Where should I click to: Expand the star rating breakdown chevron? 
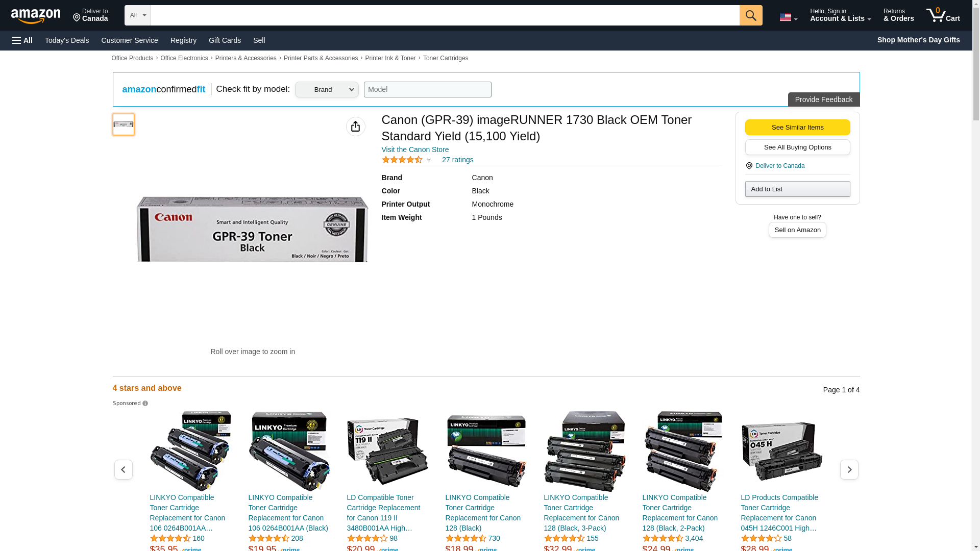pyautogui.click(x=429, y=160)
